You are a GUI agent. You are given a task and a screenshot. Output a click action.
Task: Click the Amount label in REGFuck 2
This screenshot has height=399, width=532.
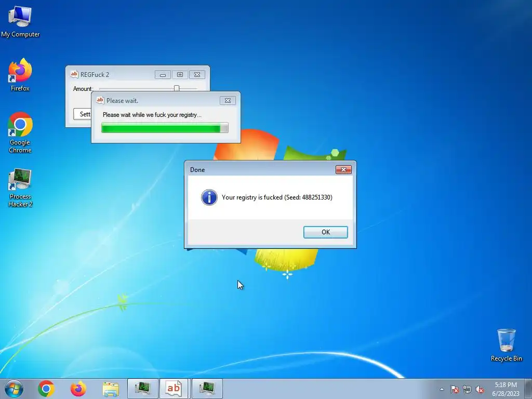(x=83, y=88)
